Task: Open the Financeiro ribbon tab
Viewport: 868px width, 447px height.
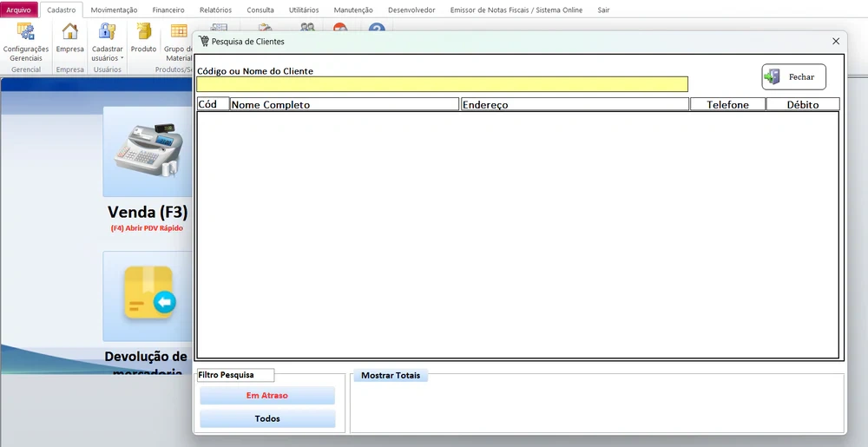Action: click(168, 10)
